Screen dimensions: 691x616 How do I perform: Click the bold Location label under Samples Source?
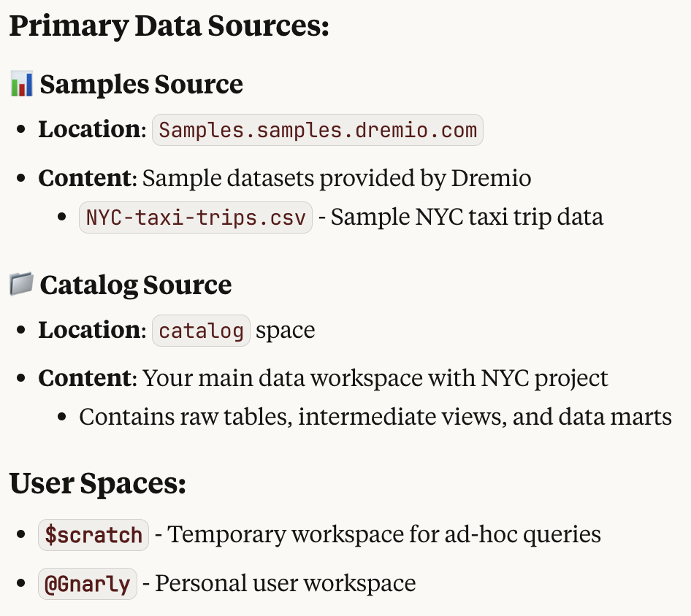pos(89,129)
